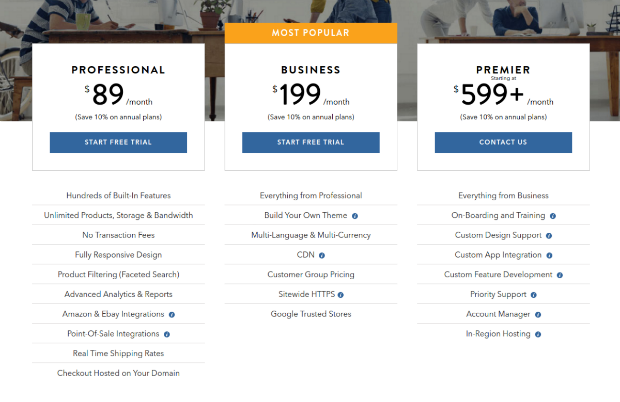The height and width of the screenshot is (402, 620).
Task: Open info icon beside Point-Of-Sale Integrations
Action: pyautogui.click(x=167, y=334)
